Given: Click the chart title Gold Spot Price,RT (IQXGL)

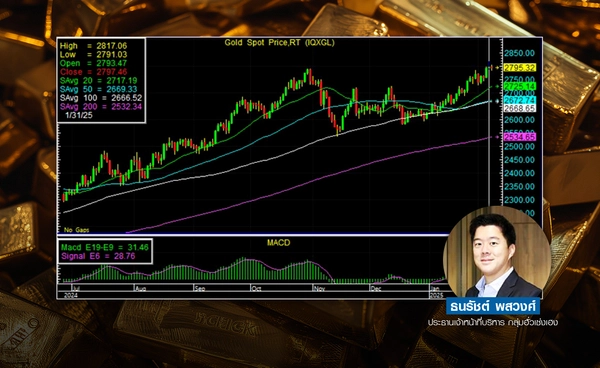Looking at the screenshot, I should [x=279, y=43].
